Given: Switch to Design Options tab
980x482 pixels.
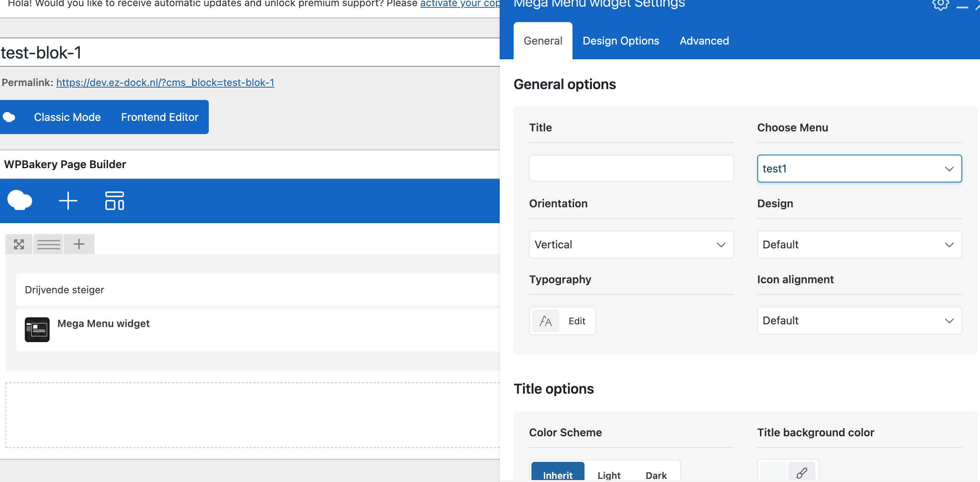Looking at the screenshot, I should (621, 41).
